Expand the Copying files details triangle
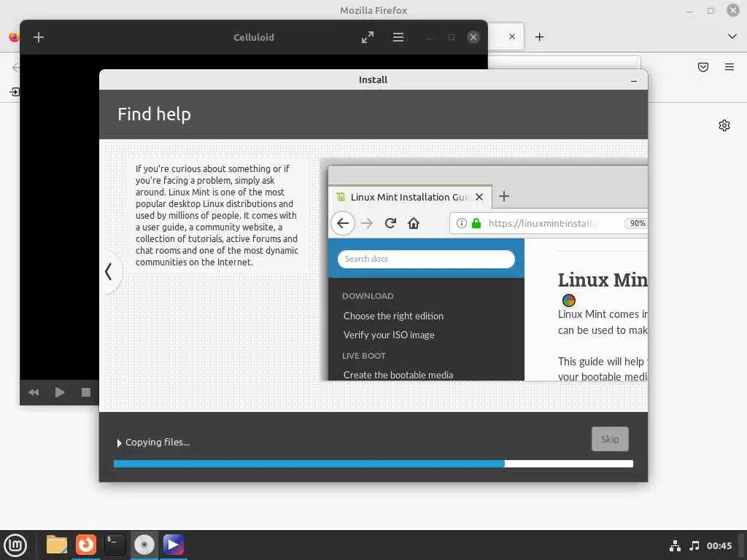Viewport: 747px width, 560px height. [x=119, y=443]
